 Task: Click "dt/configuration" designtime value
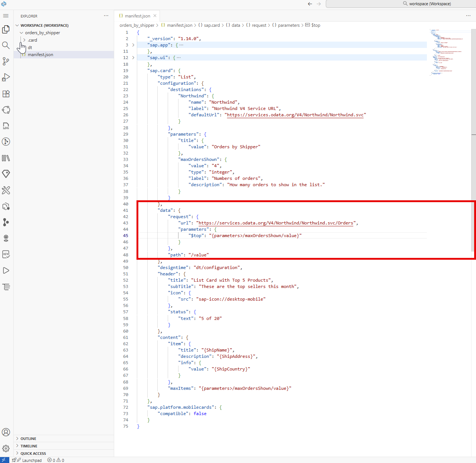[x=216, y=268]
